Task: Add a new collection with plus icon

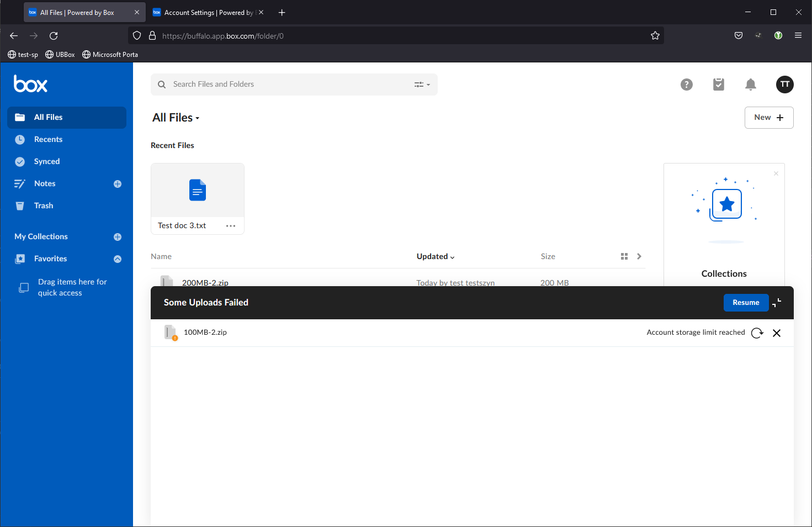Action: coord(118,237)
